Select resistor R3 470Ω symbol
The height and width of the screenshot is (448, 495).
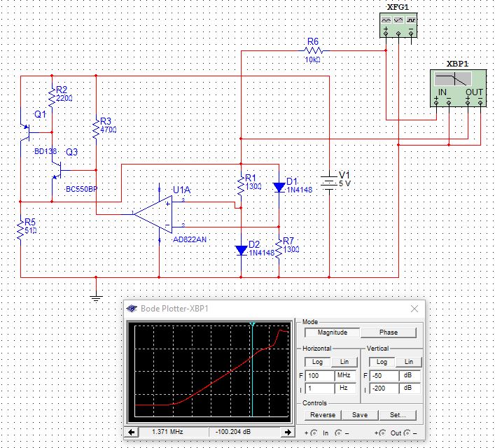(96, 129)
